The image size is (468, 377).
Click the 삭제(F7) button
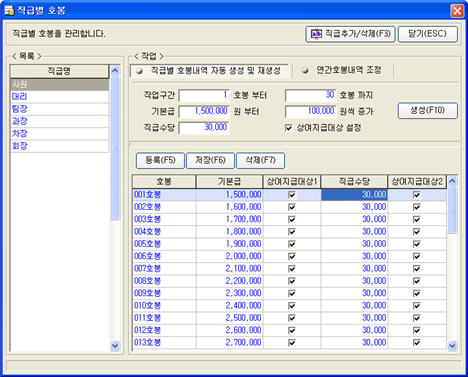(260, 161)
